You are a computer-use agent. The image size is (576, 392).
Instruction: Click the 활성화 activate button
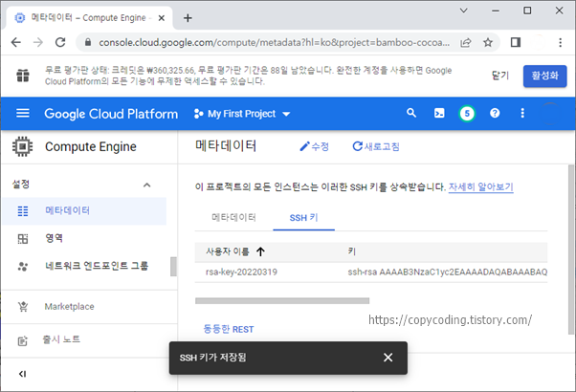pyautogui.click(x=544, y=76)
